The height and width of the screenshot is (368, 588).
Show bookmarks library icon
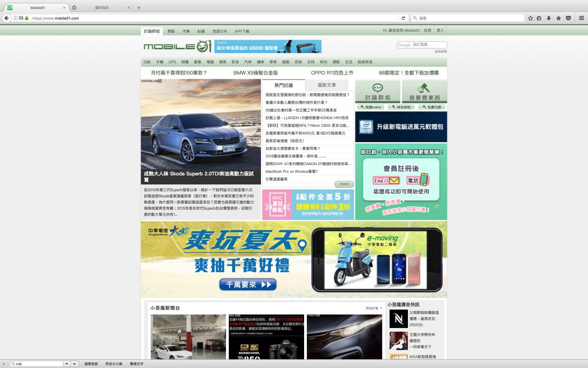click(x=539, y=18)
